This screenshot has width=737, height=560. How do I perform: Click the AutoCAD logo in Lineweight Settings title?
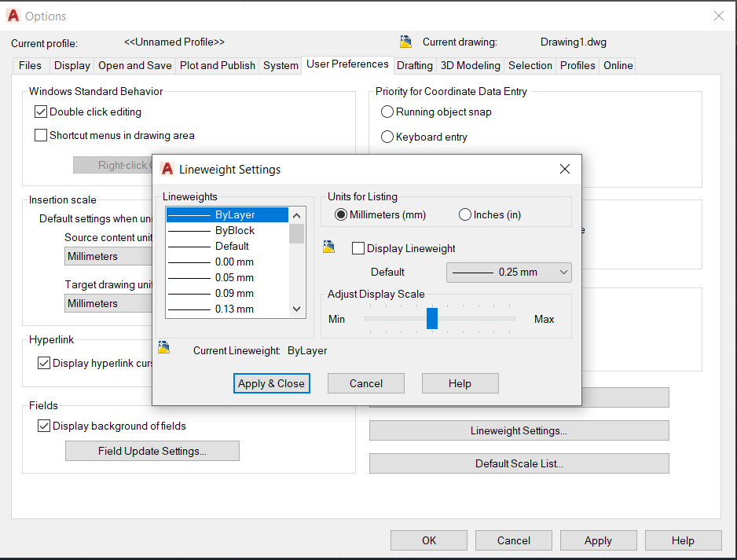pos(167,169)
